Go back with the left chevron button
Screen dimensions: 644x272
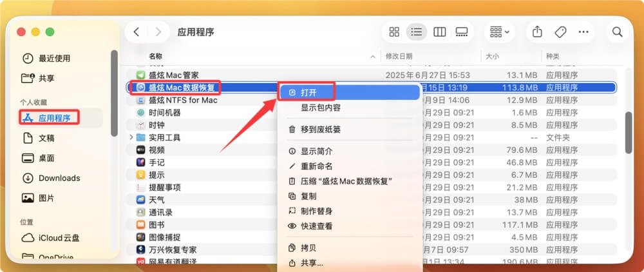137,32
